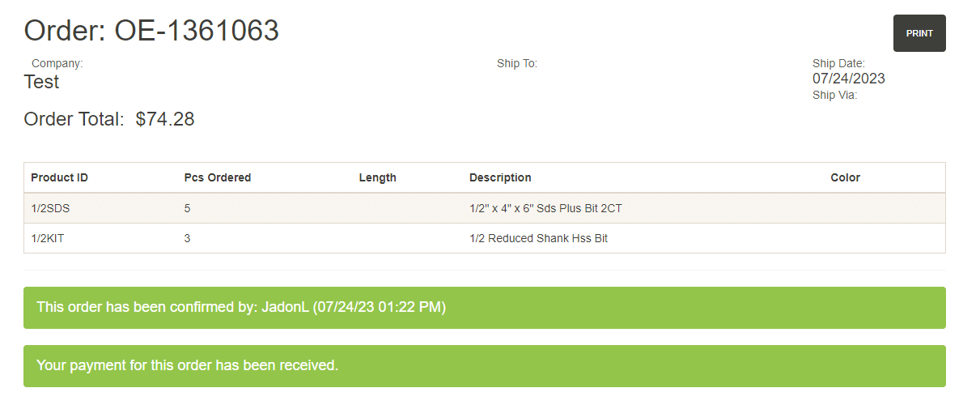Viewport: 980px width, 405px height.
Task: Click the payment received green banner
Action: click(484, 366)
